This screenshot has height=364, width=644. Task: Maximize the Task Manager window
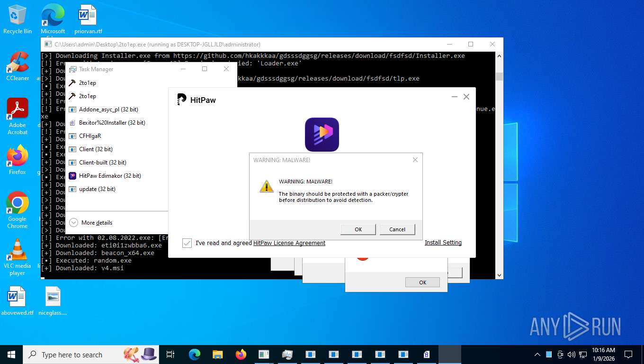(205, 69)
